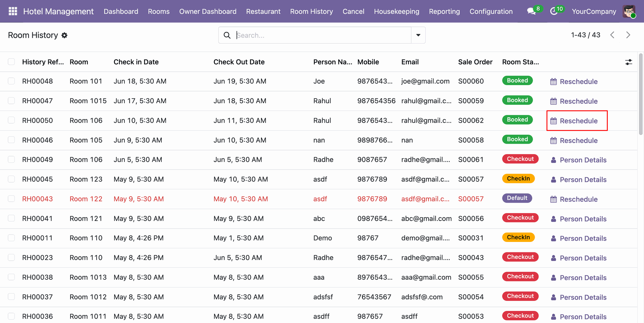Open the Reporting menu

[444, 11]
